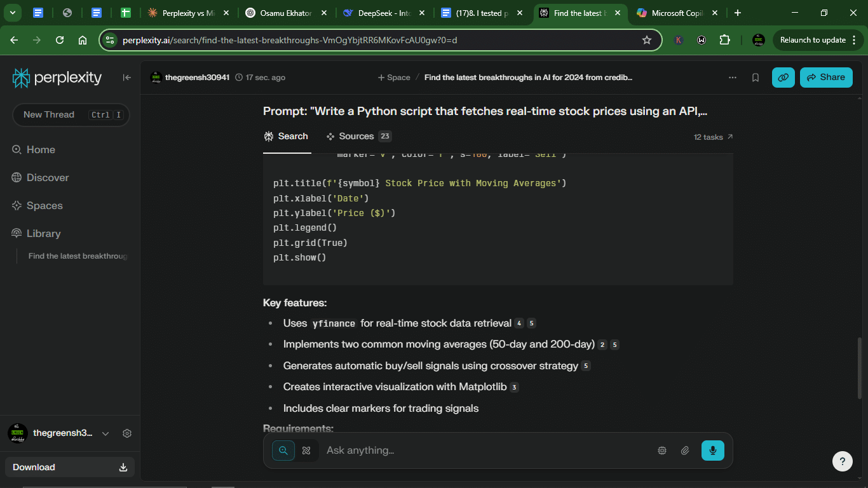Viewport: 868px width, 488px height.
Task: Expand the thegreensh3 account dropdown chevron
Action: (x=105, y=433)
